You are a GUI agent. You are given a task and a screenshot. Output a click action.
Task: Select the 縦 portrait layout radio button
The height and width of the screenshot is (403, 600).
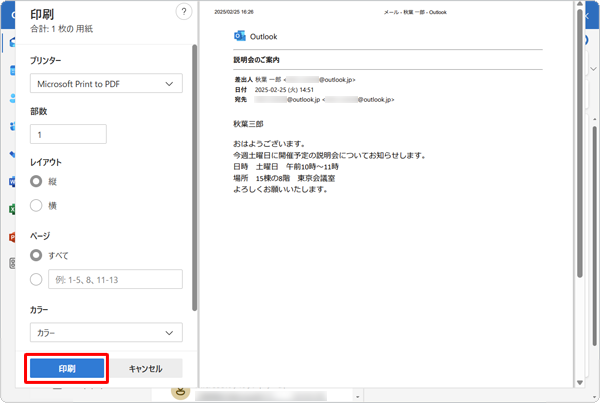[36, 181]
